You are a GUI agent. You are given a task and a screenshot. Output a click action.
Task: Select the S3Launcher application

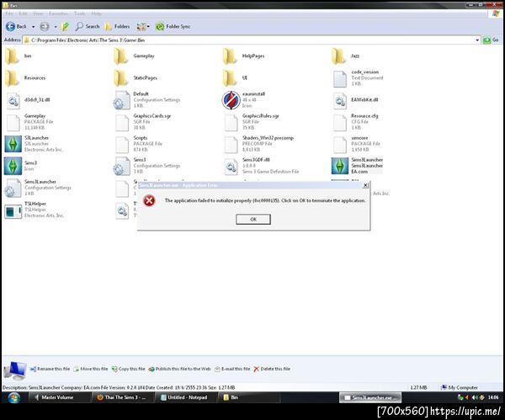35,144
